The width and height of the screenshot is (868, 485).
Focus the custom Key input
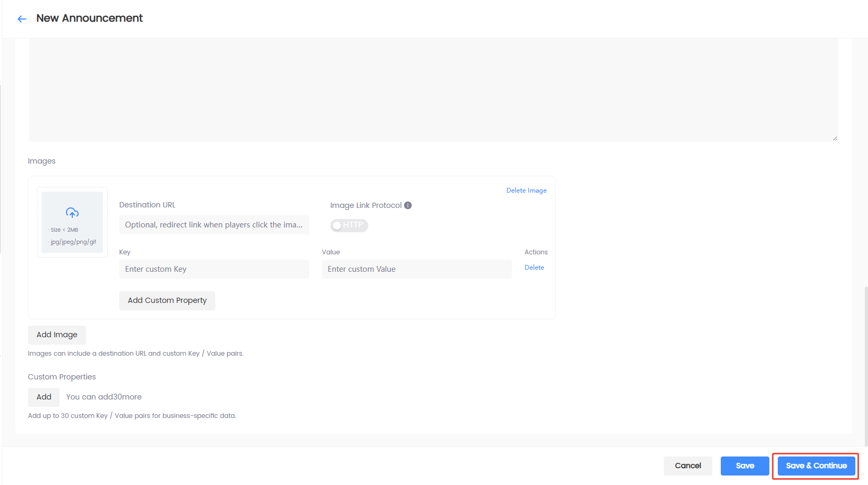pos(214,269)
